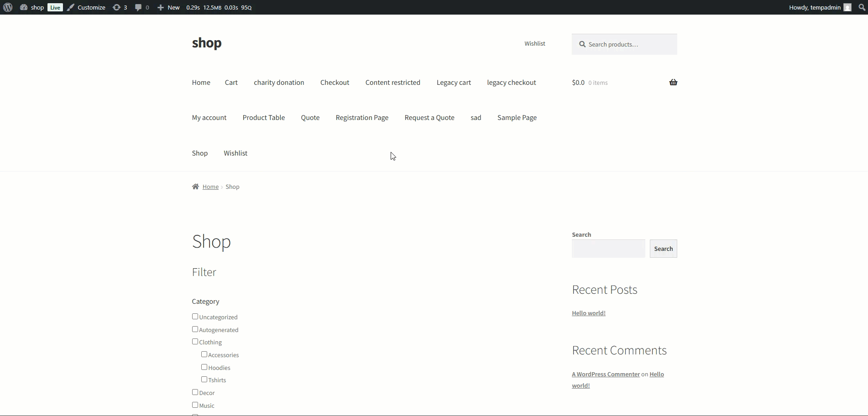Click the WordPress logo icon

coord(8,7)
